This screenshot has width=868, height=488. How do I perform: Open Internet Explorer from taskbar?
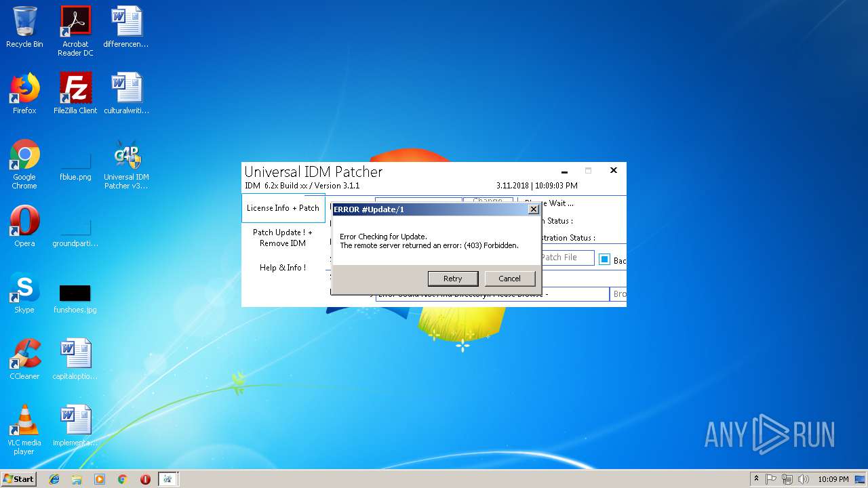pyautogui.click(x=54, y=479)
